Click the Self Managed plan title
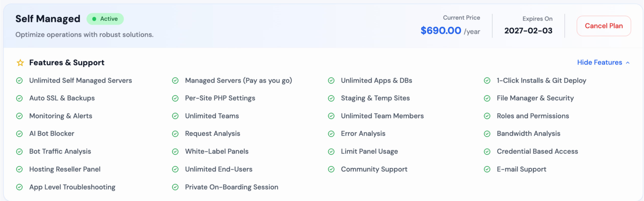Image resolution: width=644 pixels, height=201 pixels. (48, 19)
